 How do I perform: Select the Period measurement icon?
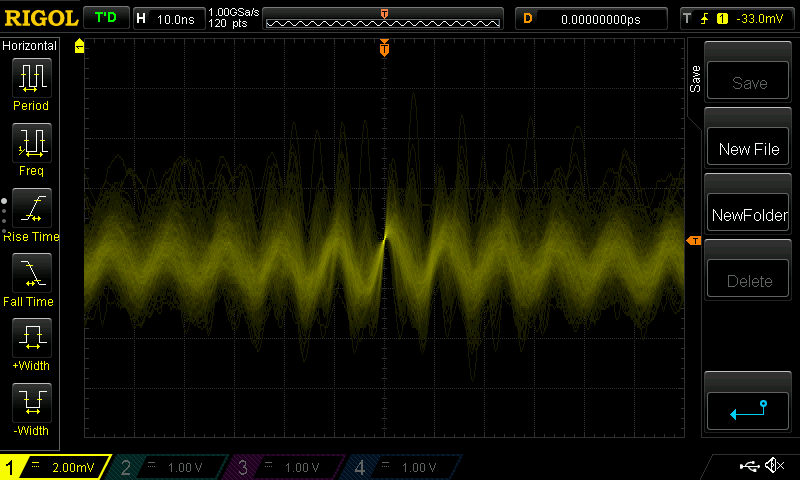pos(31,77)
